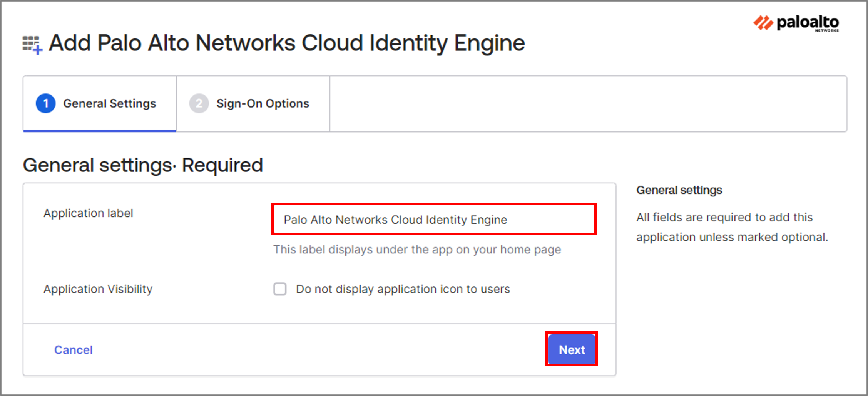Check Do not display application icon to users
868x396 pixels.
pos(280,289)
